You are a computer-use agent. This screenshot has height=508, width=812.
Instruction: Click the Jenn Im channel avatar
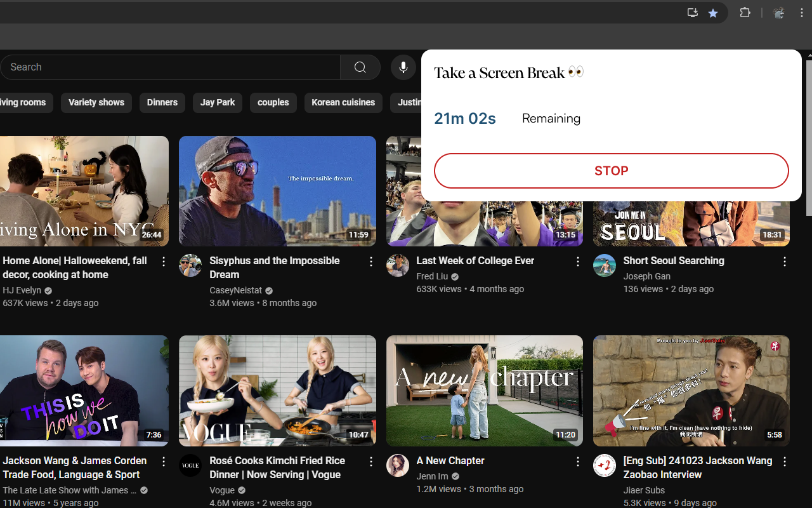tap(398, 465)
